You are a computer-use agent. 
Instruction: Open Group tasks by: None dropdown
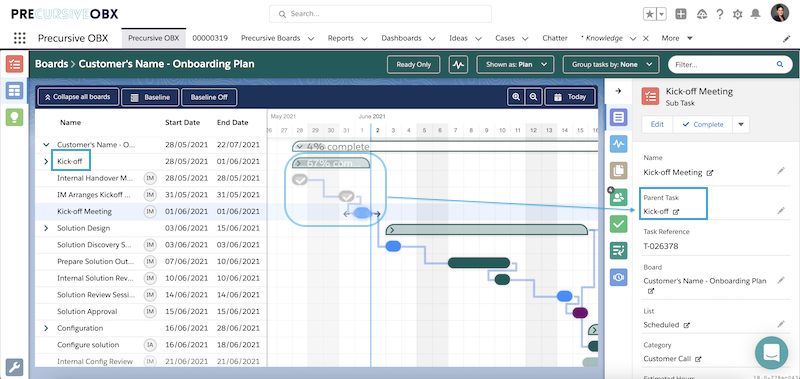(610, 65)
